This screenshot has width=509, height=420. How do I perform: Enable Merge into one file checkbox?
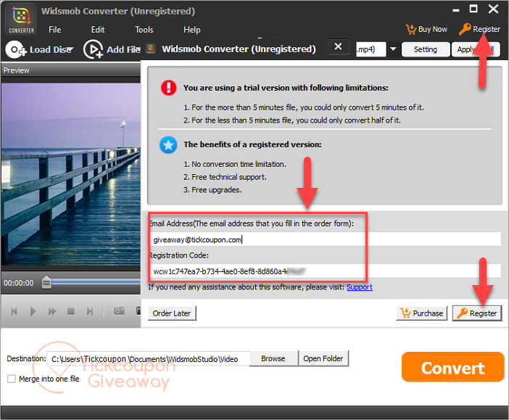coord(12,379)
